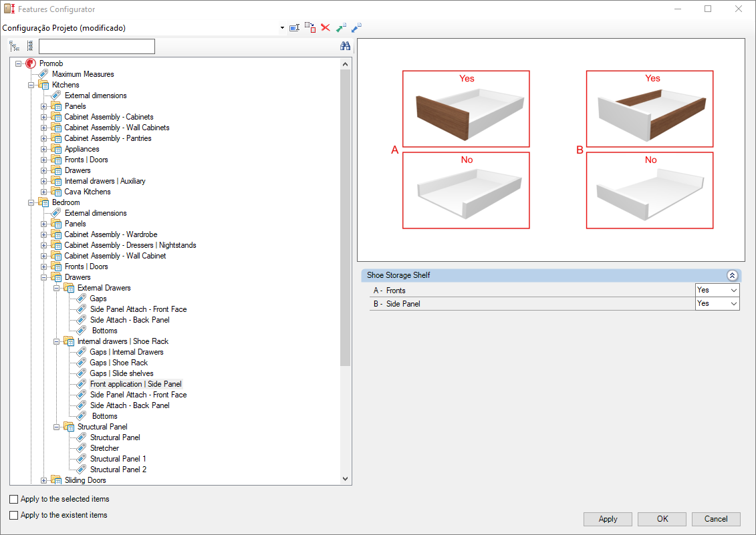Collapse the Kitchens tree node
Screen dimensions: 756x535
[31, 85]
